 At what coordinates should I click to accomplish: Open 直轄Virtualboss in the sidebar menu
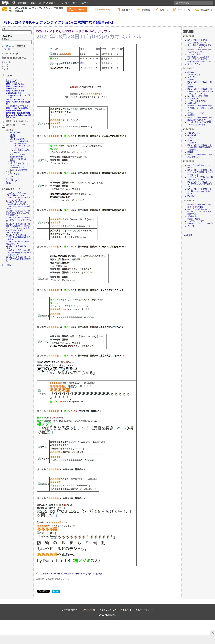click(x=14, y=111)
